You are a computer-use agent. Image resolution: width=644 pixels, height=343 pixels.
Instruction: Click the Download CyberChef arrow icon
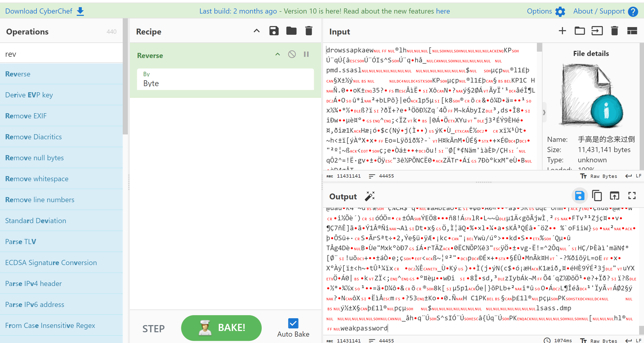[x=80, y=11]
